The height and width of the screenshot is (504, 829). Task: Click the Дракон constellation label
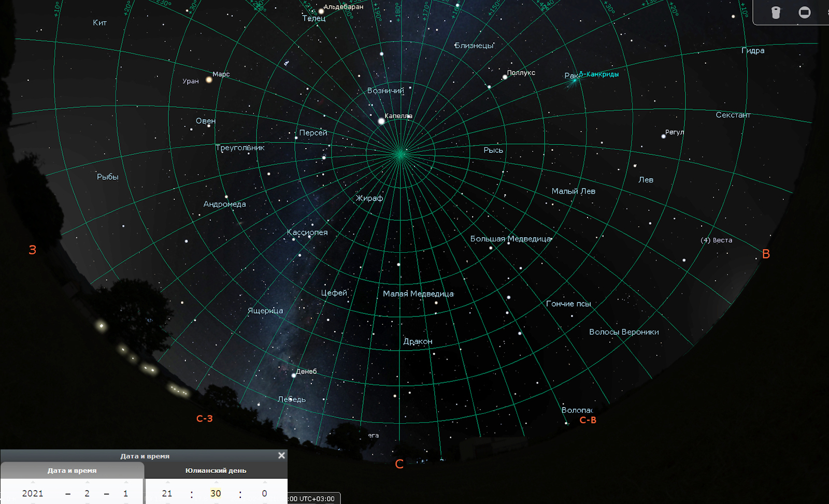(x=418, y=341)
